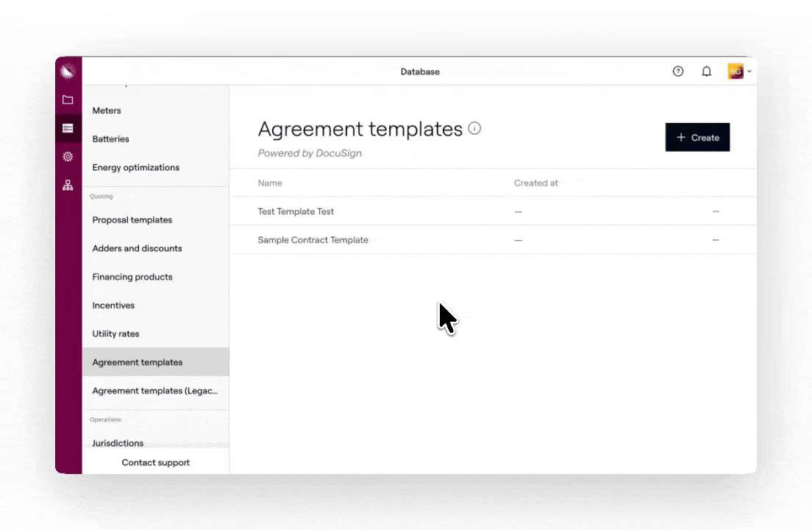Viewport: 812px width, 530px height.
Task: Open Agreement templates (Legacy) section
Action: click(155, 391)
